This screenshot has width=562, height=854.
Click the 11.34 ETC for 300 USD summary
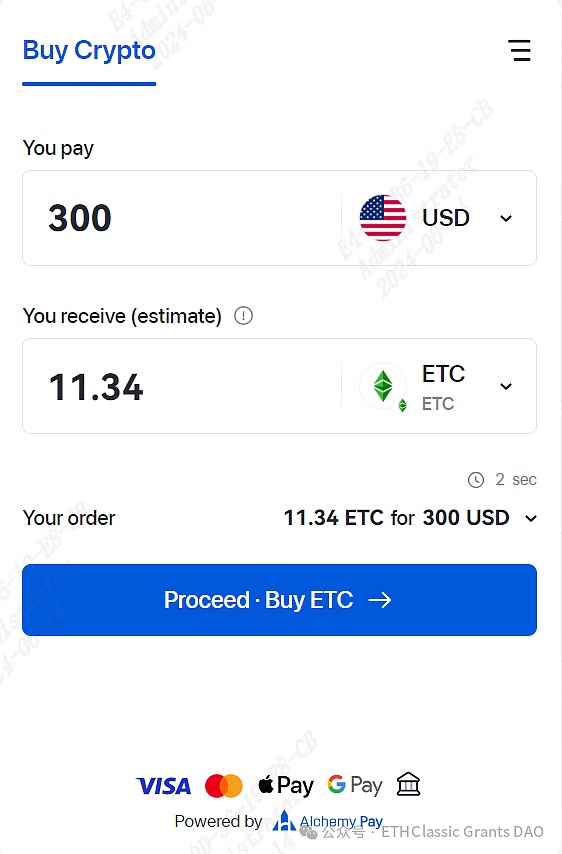point(396,518)
